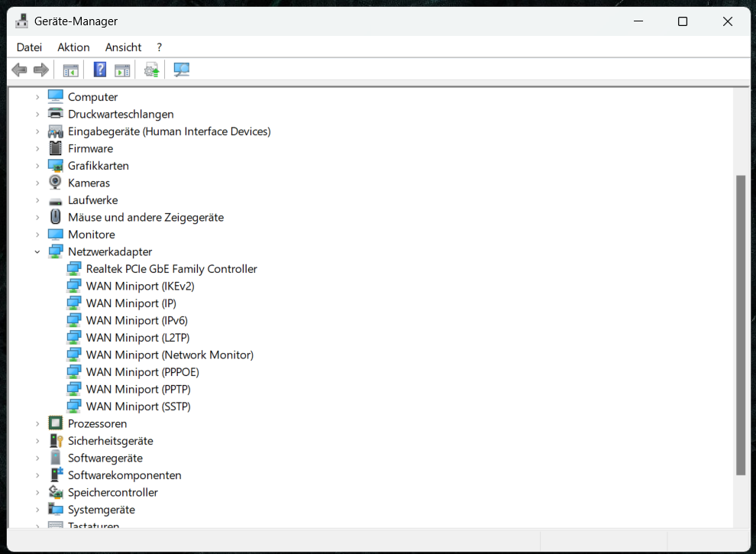The height and width of the screenshot is (554, 756).
Task: Minimize the Geräte-Manager window
Action: pos(638,21)
